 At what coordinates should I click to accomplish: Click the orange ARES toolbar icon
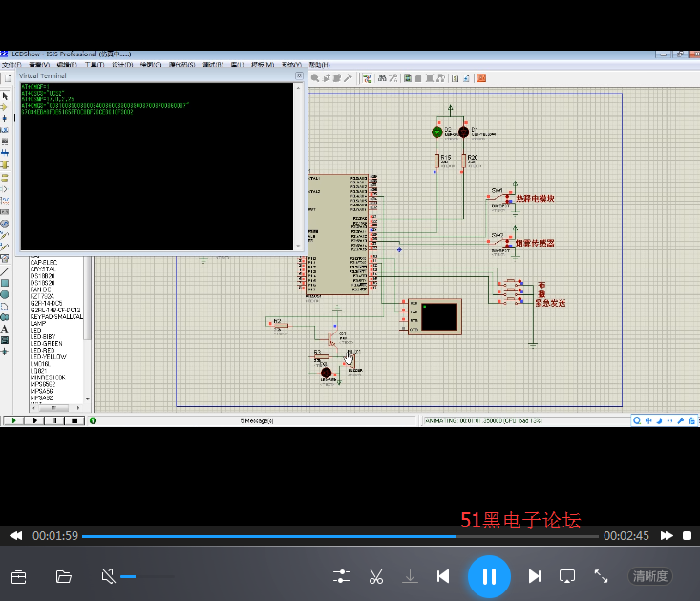point(481,78)
